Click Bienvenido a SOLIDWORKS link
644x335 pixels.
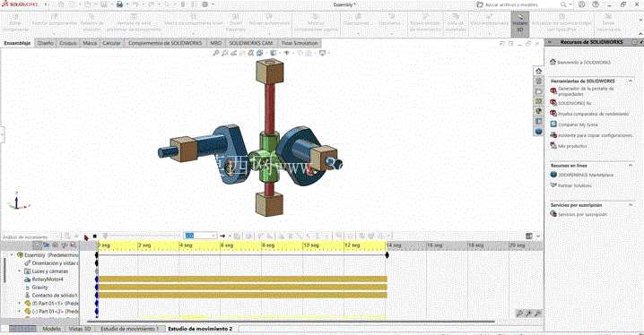[584, 63]
